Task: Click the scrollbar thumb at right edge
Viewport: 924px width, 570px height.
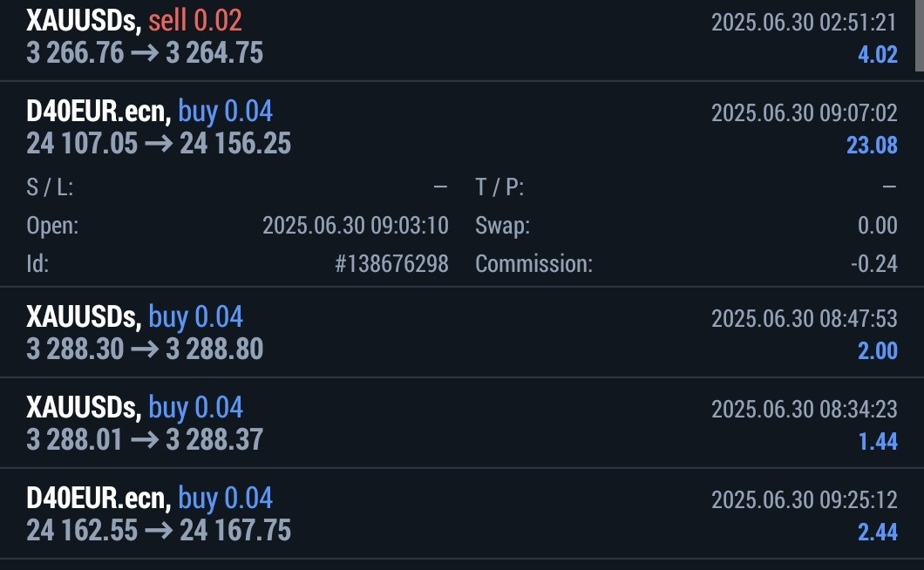Action: pos(918,35)
